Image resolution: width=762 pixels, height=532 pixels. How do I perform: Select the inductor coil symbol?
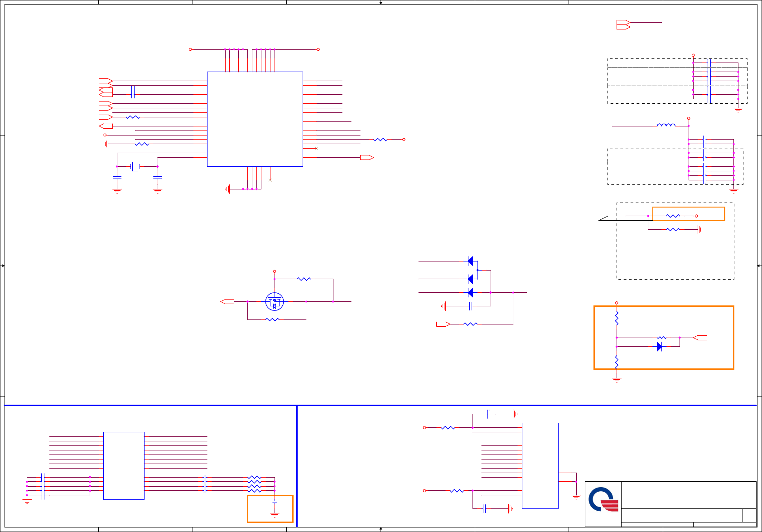(666, 125)
